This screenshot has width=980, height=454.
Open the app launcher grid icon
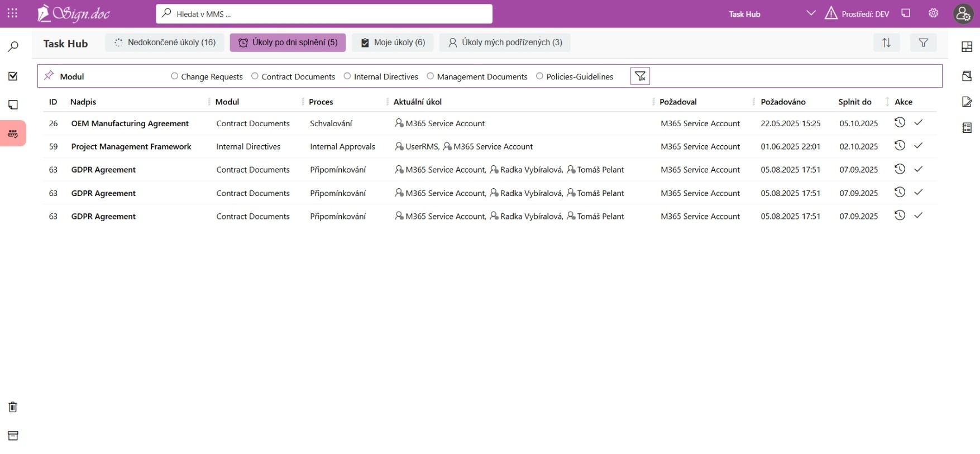click(x=12, y=13)
